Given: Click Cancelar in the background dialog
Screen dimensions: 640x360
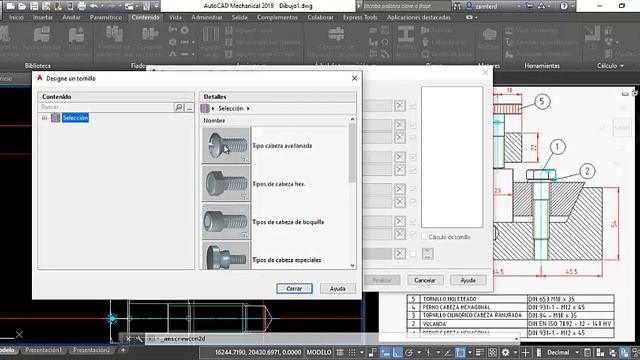Looking at the screenshot, I should click(x=425, y=280).
